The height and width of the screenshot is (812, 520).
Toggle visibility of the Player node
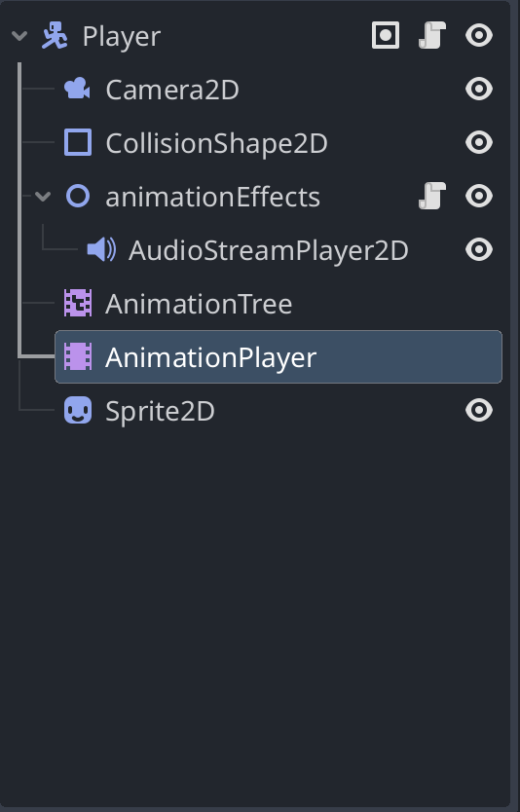click(479, 35)
